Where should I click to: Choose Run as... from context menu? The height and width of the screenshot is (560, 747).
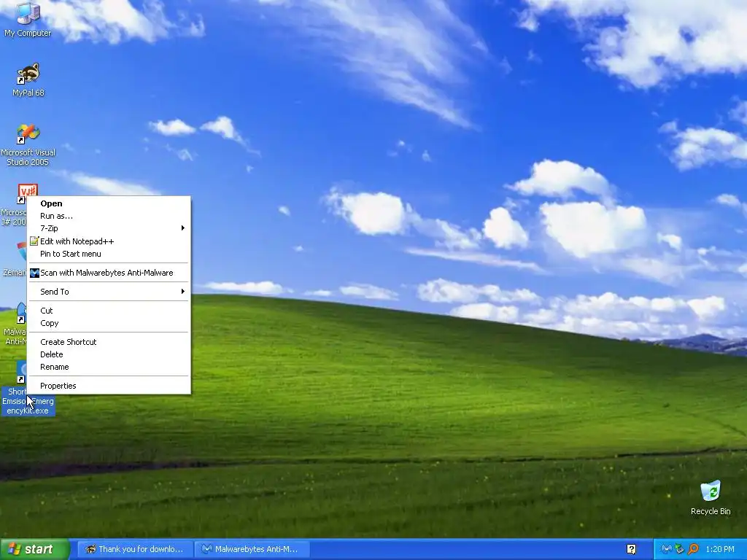coord(109,216)
